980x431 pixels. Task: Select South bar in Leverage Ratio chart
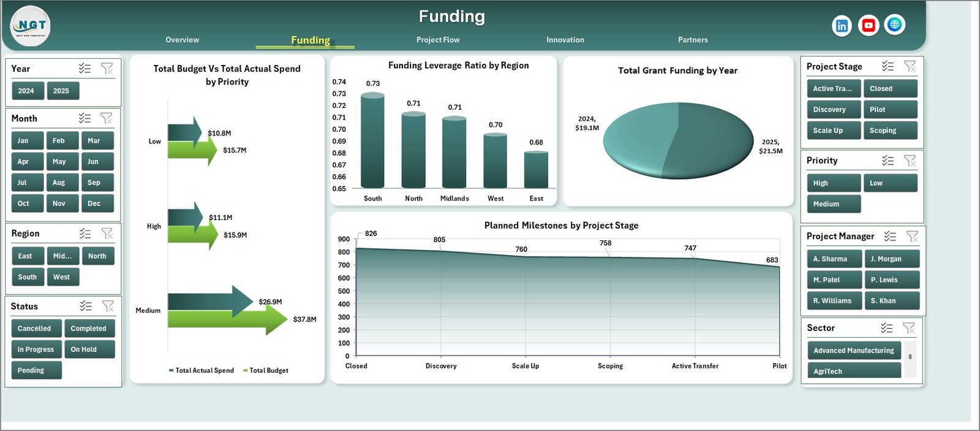click(x=372, y=140)
